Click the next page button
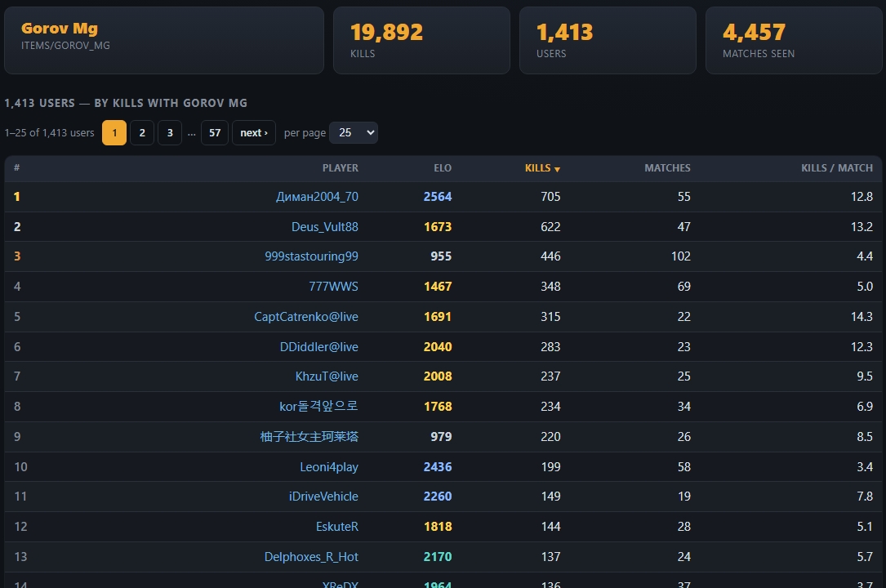The image size is (886, 588). tap(254, 133)
